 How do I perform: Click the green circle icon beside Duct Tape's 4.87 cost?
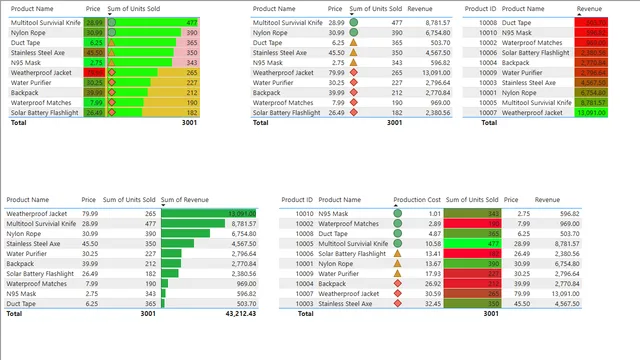398,233
